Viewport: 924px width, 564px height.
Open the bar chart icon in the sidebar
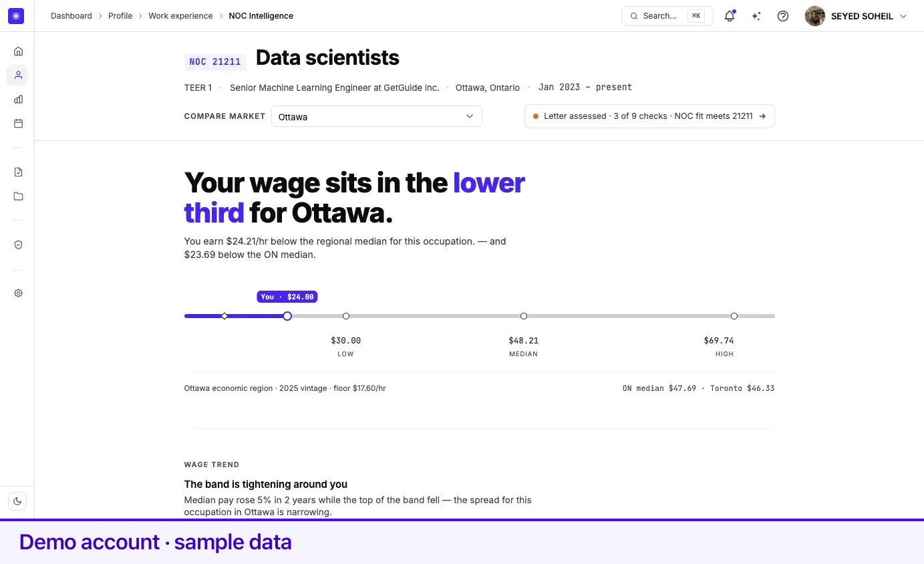(x=18, y=100)
